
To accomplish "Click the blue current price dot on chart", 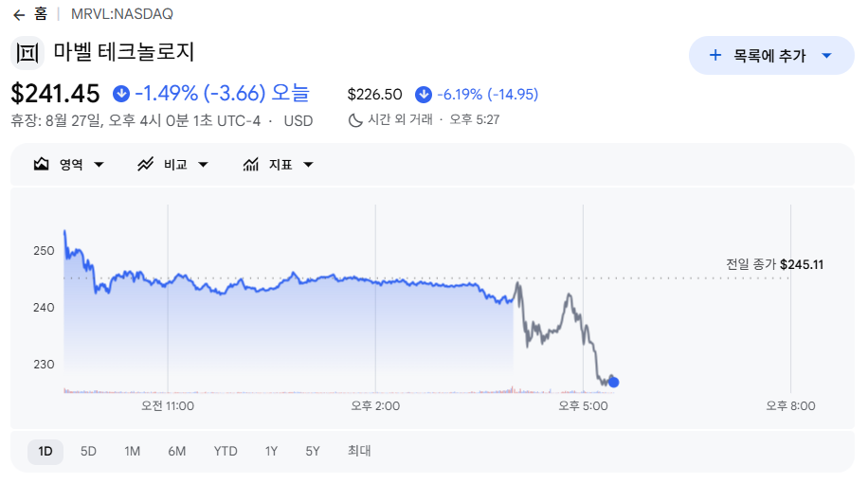I will point(613,382).
